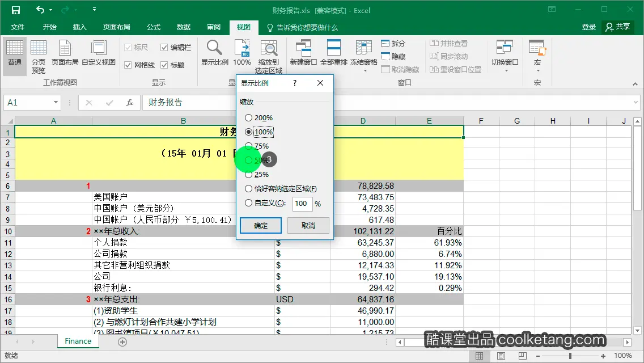This screenshot has height=363, width=644.
Task: Open the Formulas (公式) tab
Action: [x=154, y=27]
